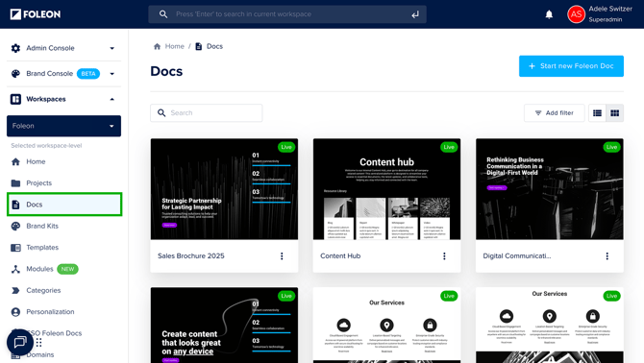
Task: Focus the top workspace search bar
Action: click(287, 14)
